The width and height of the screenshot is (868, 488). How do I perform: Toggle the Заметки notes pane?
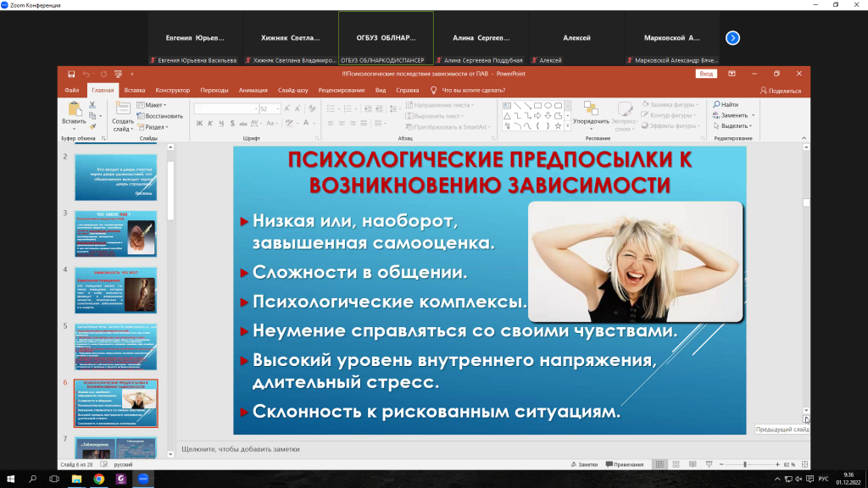coord(584,465)
